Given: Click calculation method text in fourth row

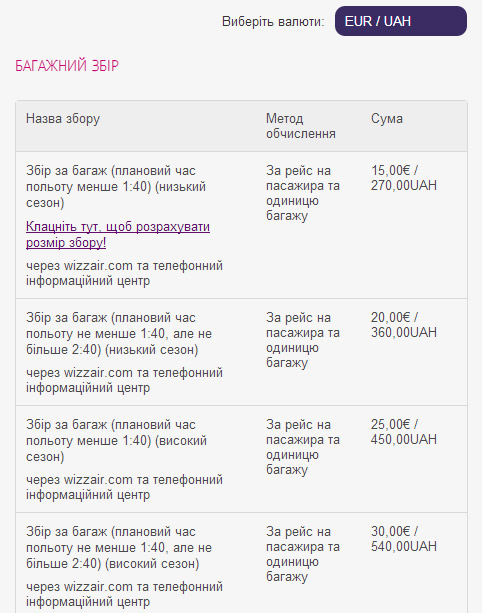Looking at the screenshot, I should coord(303,554).
